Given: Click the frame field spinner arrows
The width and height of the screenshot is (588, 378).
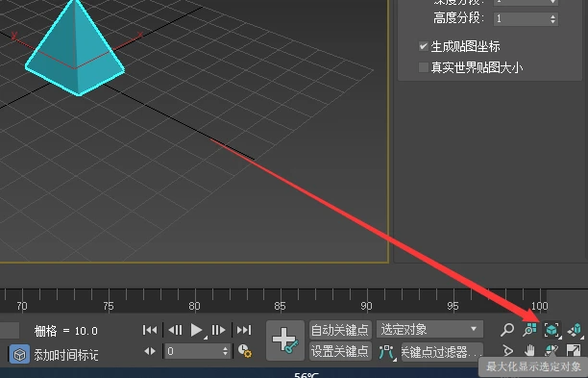Looking at the screenshot, I should 225,351.
